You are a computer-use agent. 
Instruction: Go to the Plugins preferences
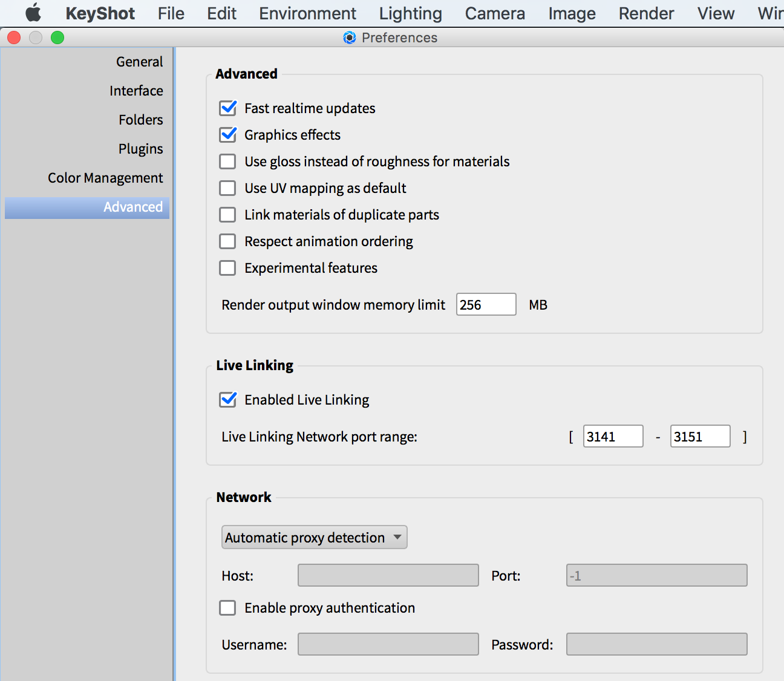coord(140,149)
